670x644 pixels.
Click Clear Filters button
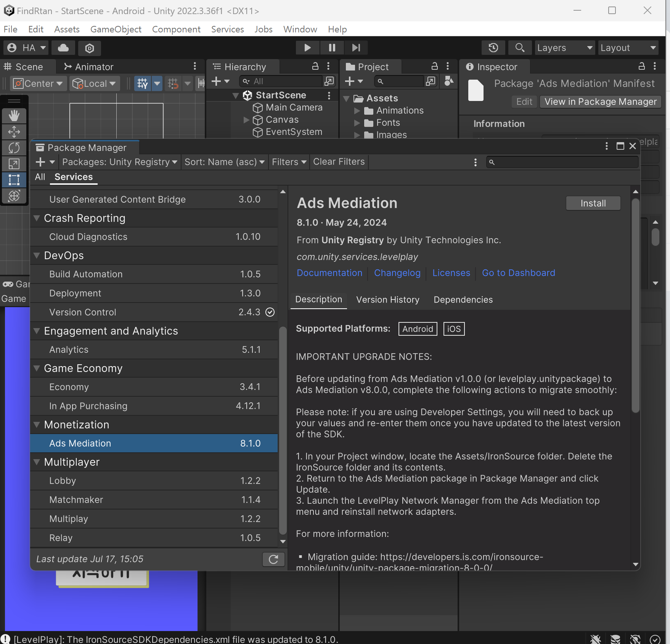[x=339, y=162]
